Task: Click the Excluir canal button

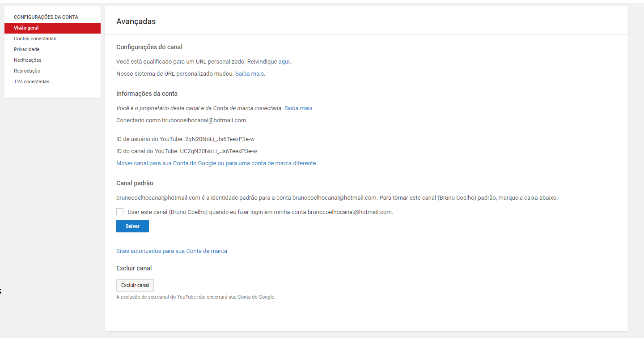Action: [135, 286]
